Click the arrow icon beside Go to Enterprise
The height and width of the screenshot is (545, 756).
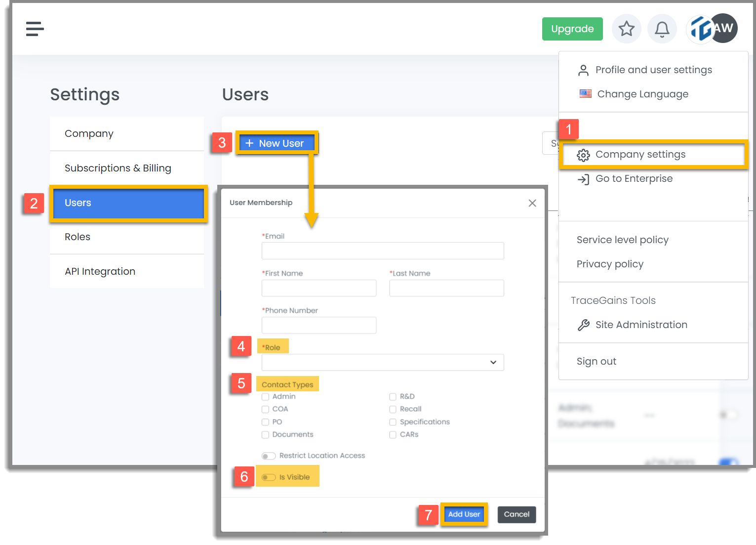pos(584,179)
